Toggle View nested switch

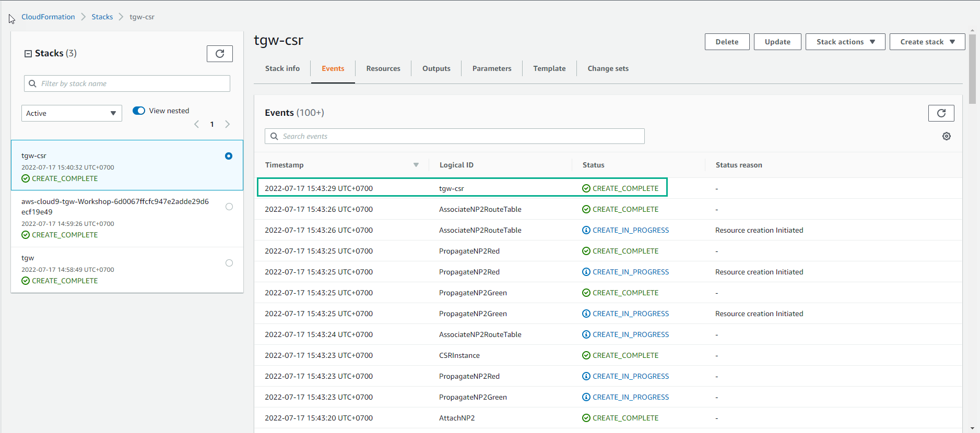coord(139,111)
